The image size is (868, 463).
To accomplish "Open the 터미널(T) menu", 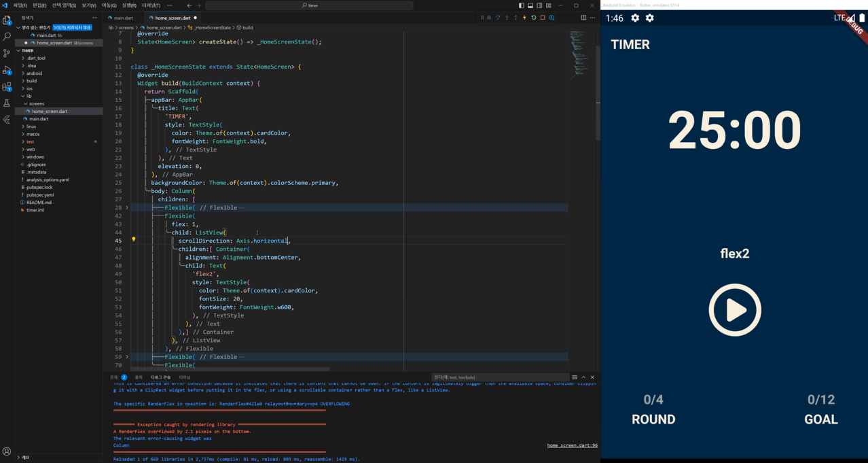I will [x=151, y=5].
